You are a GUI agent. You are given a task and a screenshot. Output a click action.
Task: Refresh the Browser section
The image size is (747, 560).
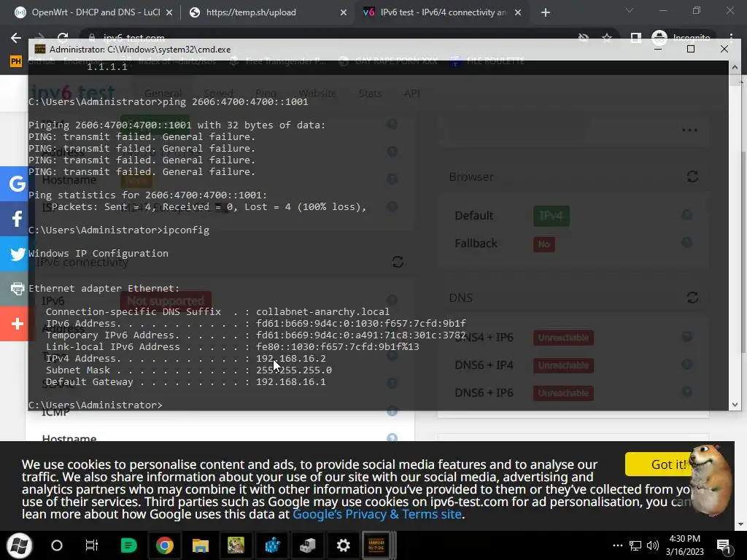[692, 176]
